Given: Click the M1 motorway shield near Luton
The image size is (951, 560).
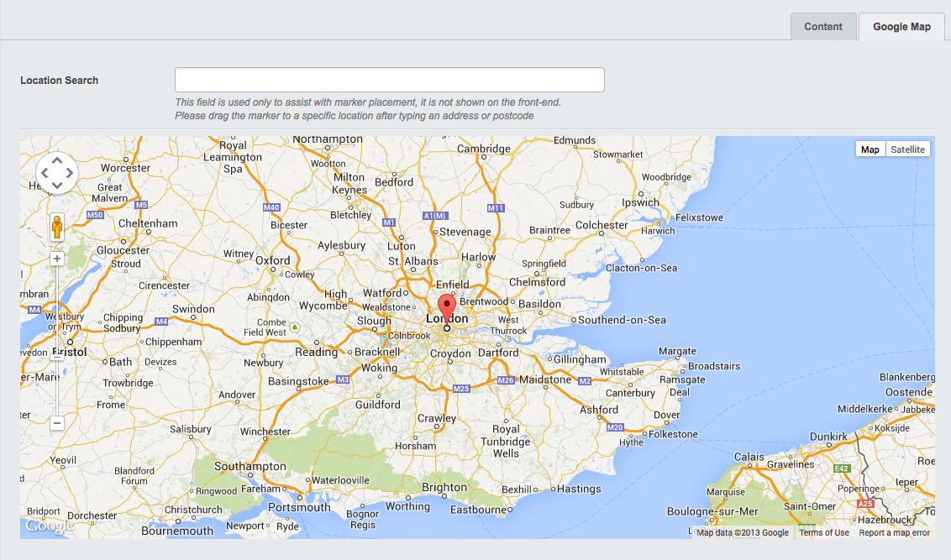Looking at the screenshot, I should tap(389, 222).
